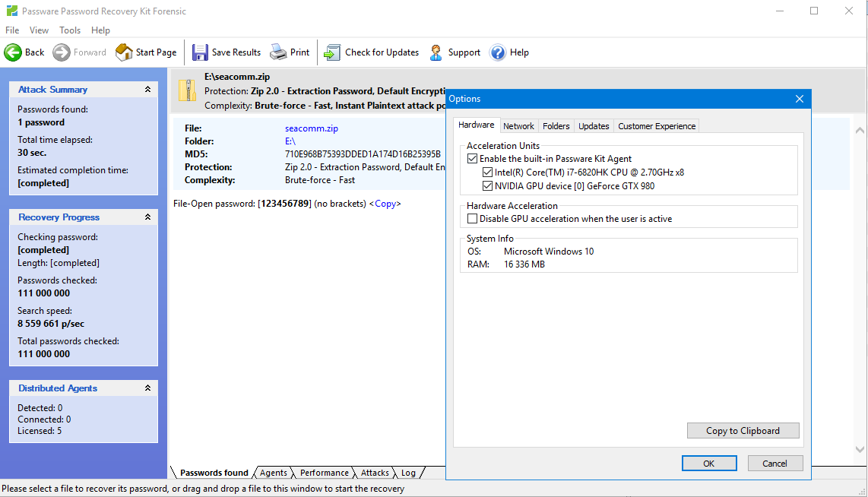
Task: Click the search speed 8 559 661 p/sec value
Action: (x=51, y=324)
